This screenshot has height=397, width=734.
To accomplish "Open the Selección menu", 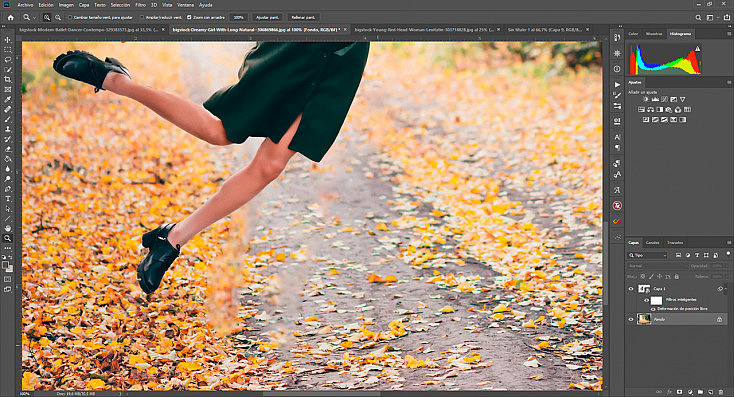I will coord(120,5).
